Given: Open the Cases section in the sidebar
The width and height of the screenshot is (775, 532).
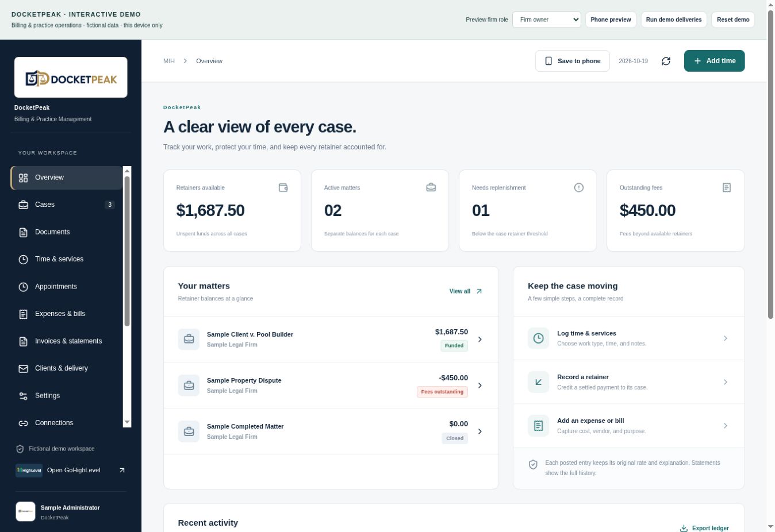Looking at the screenshot, I should click(x=67, y=205).
